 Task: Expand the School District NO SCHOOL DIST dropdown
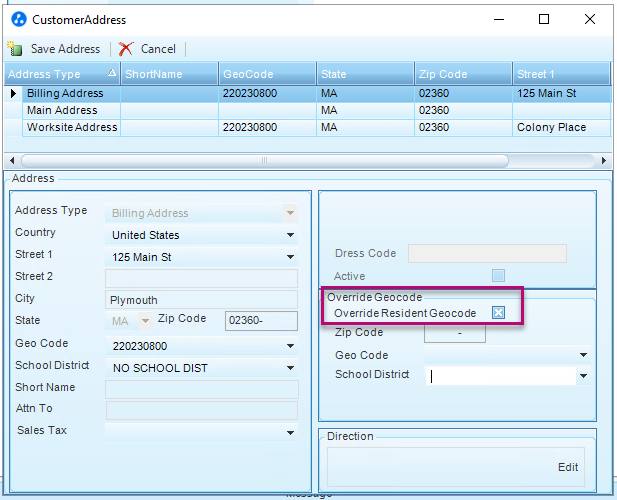click(291, 368)
